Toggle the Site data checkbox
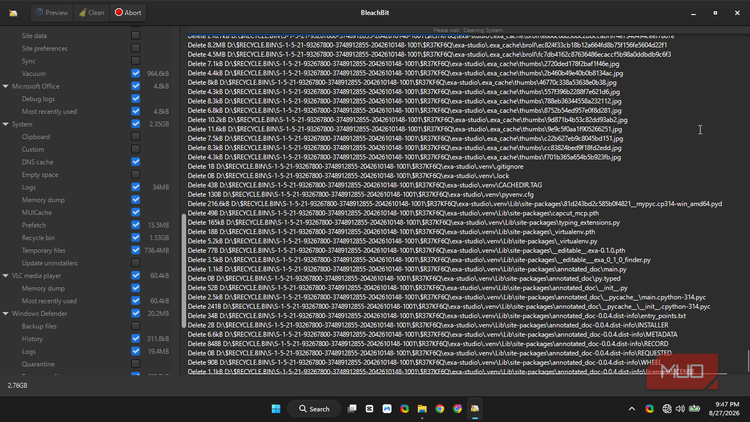Image resolution: width=750 pixels, height=422 pixels. 136,35
